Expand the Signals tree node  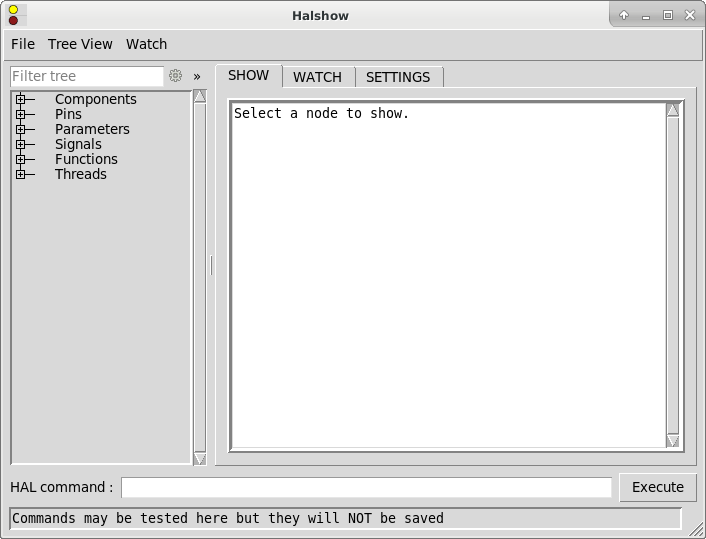coord(20,144)
